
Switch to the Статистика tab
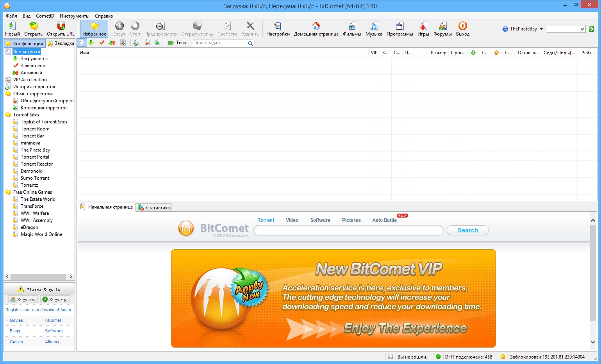point(154,208)
